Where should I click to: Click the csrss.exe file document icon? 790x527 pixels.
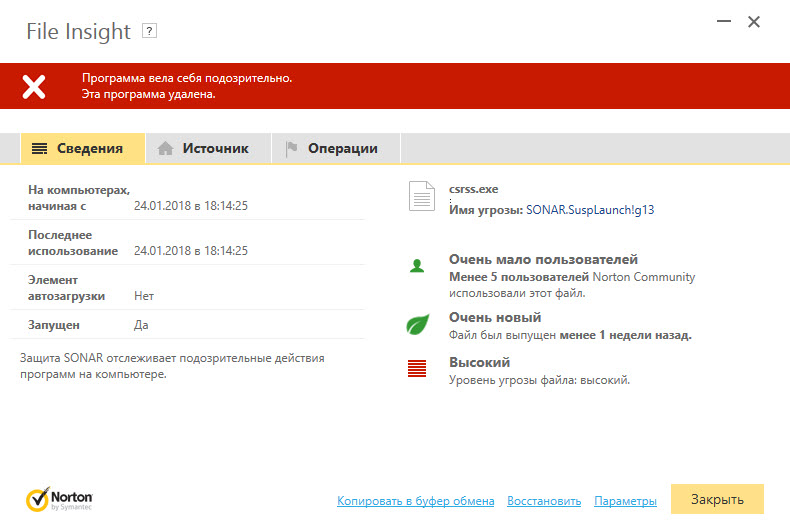pyautogui.click(x=422, y=196)
